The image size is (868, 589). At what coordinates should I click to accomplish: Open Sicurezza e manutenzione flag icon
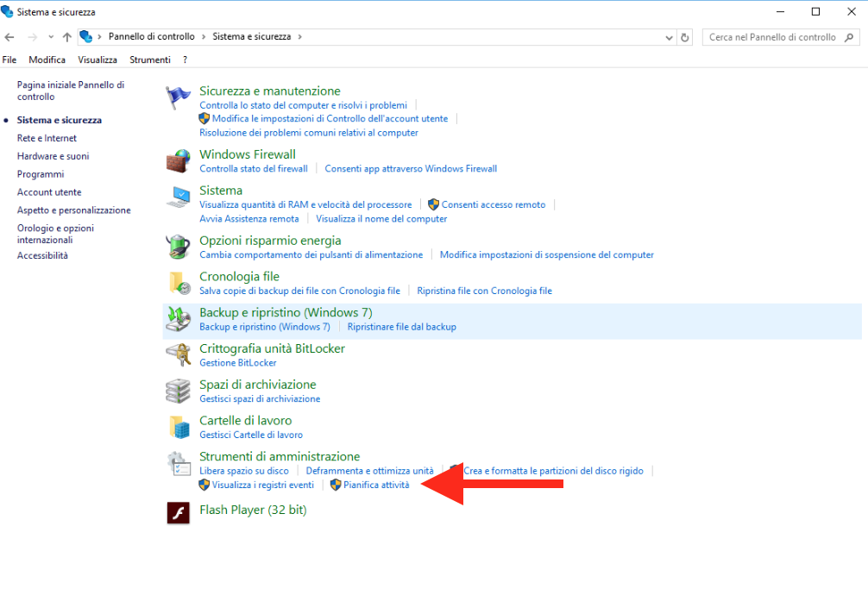(178, 98)
